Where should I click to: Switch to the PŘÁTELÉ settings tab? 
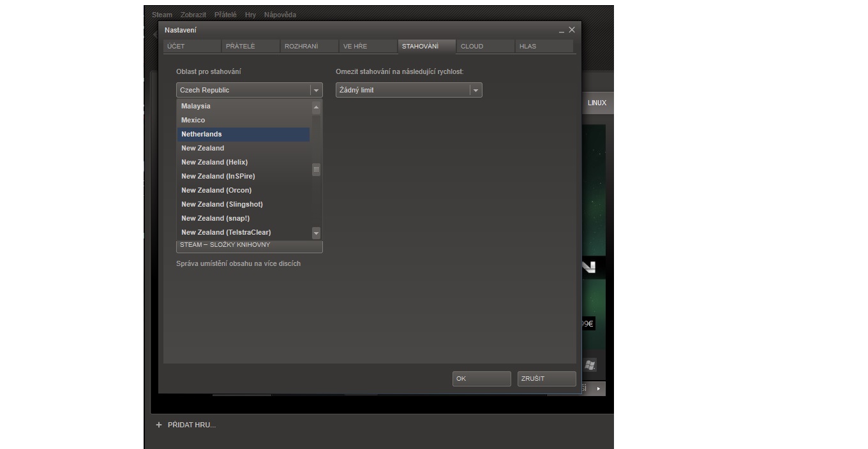click(x=251, y=46)
